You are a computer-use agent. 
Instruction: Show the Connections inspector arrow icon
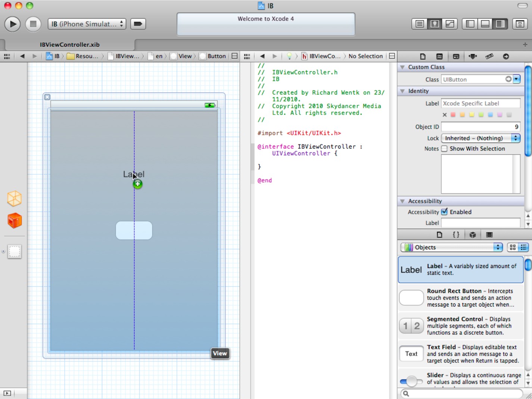(x=506, y=56)
